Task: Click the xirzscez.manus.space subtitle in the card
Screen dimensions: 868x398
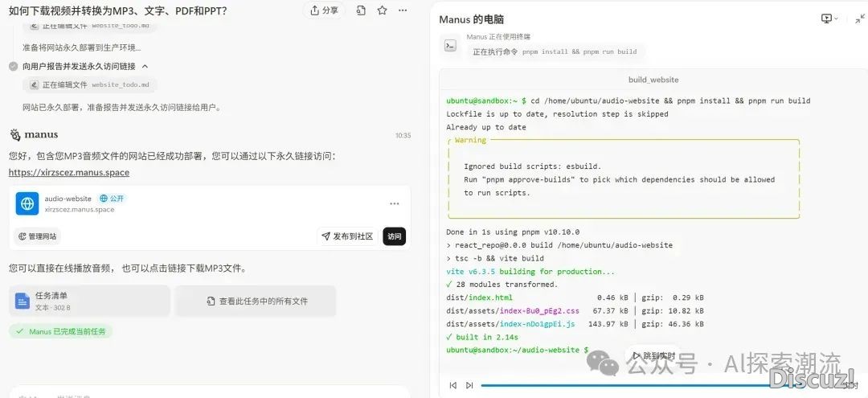Action: click(x=80, y=210)
